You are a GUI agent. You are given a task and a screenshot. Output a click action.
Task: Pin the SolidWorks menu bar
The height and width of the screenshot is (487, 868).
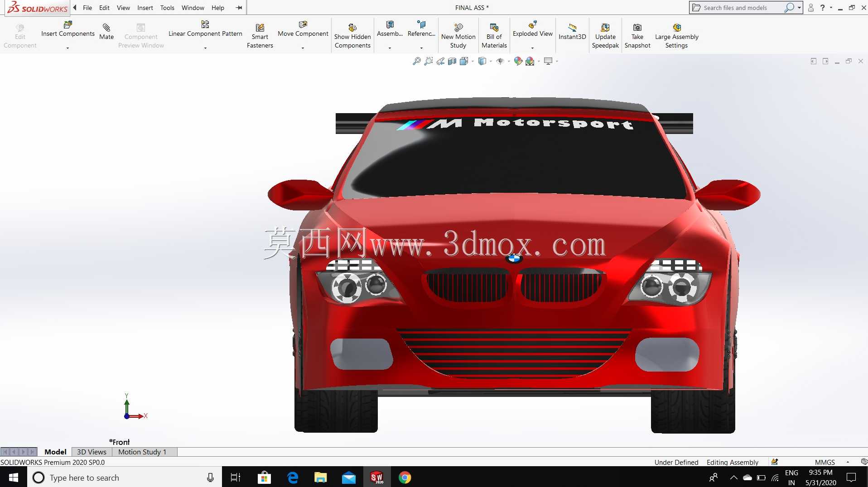(239, 8)
